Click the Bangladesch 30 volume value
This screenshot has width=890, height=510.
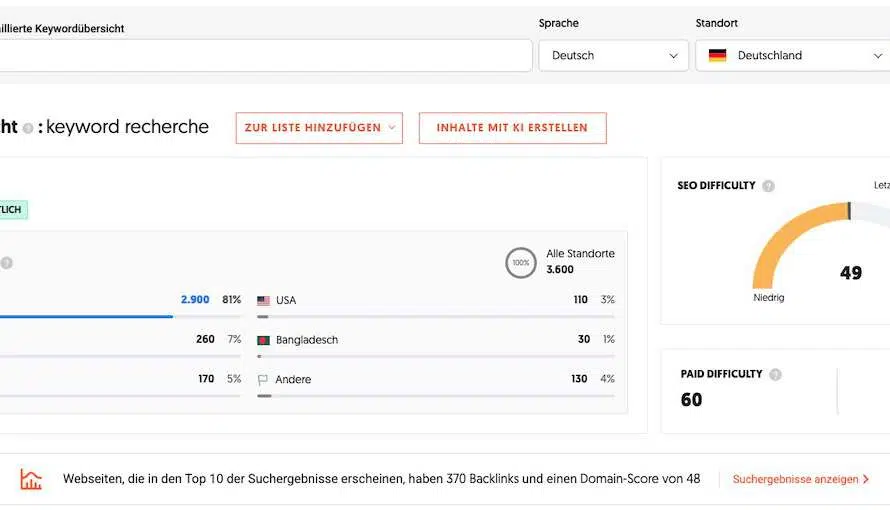584,339
